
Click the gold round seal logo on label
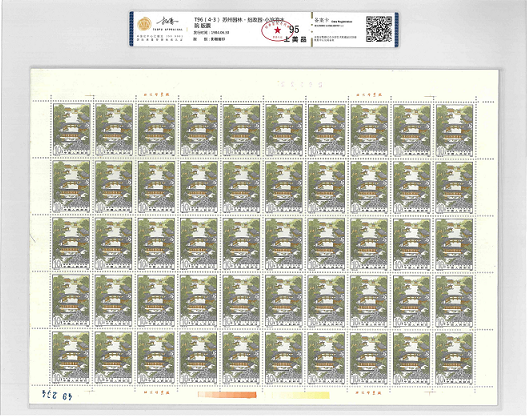tap(144, 25)
